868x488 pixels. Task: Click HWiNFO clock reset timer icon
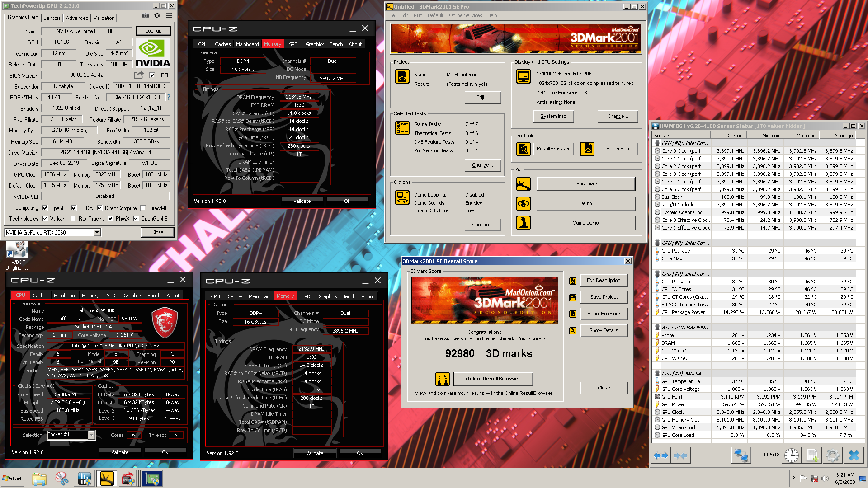[792, 455]
